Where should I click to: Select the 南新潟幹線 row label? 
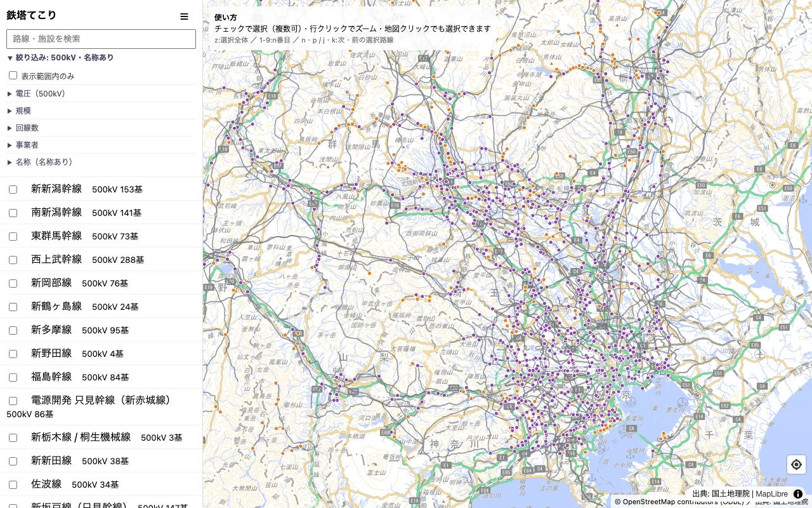coord(56,212)
